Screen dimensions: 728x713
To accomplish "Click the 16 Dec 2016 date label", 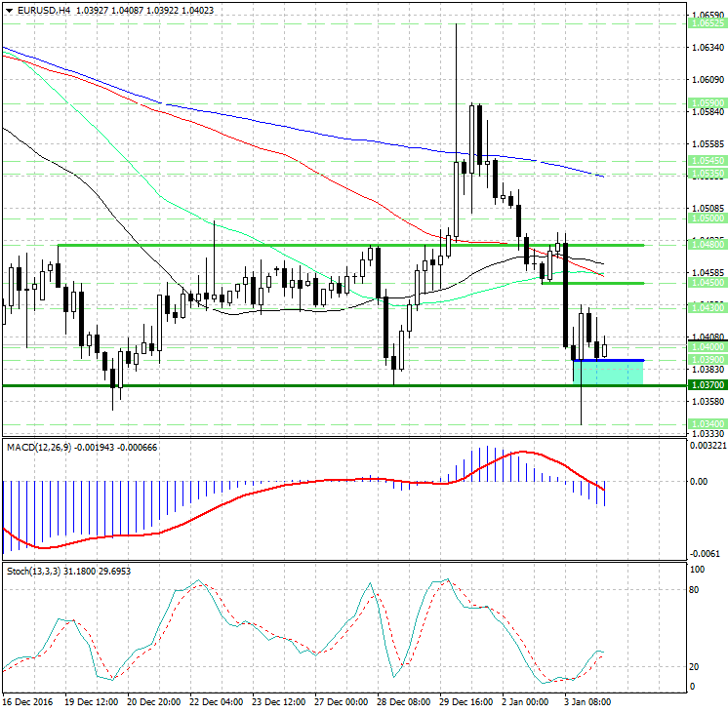I will 26,701.
